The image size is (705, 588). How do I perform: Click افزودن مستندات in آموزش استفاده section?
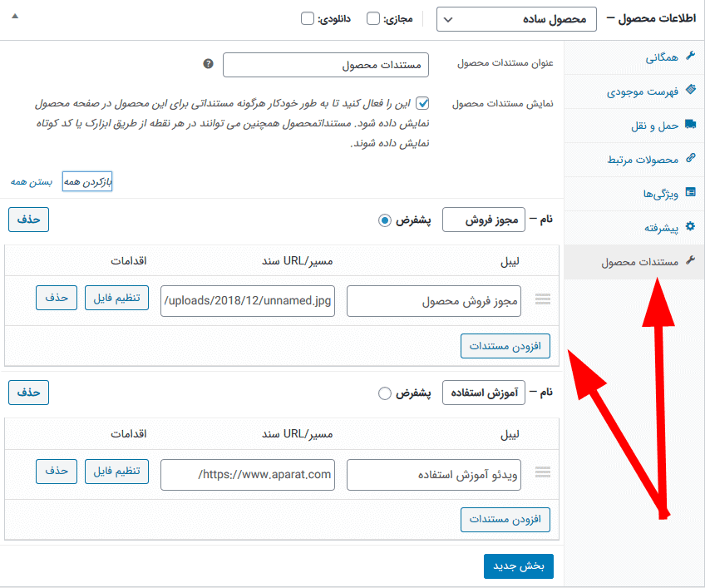pos(505,520)
